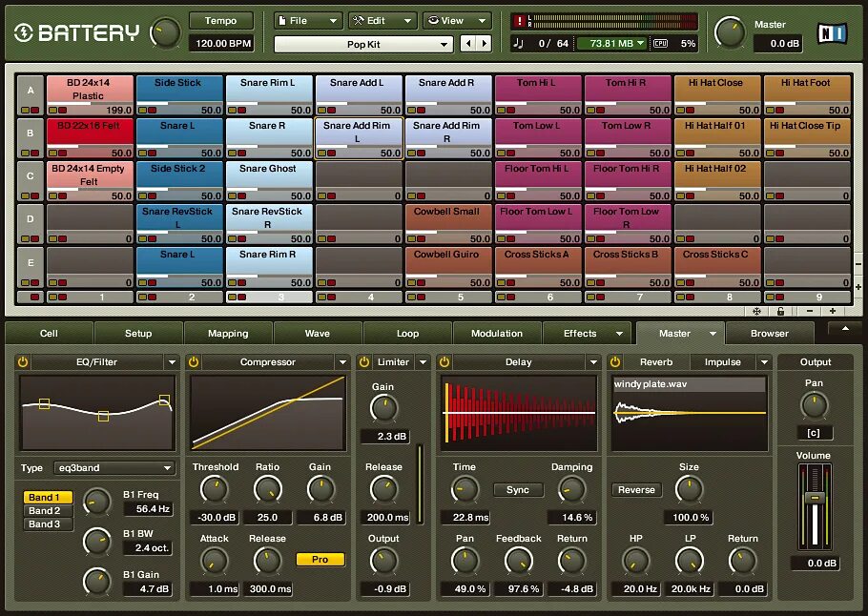The height and width of the screenshot is (616, 868).
Task: Click the compressor Threshold knob
Action: [x=214, y=489]
